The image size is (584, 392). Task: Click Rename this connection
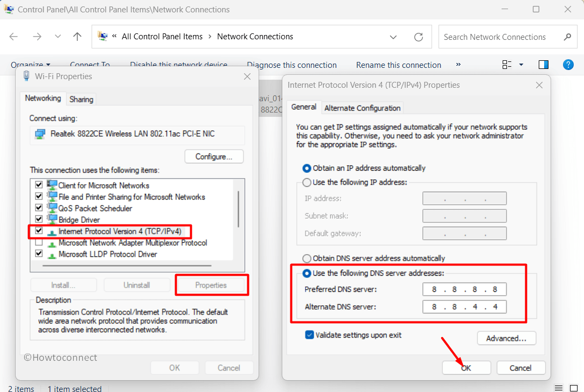(x=399, y=65)
